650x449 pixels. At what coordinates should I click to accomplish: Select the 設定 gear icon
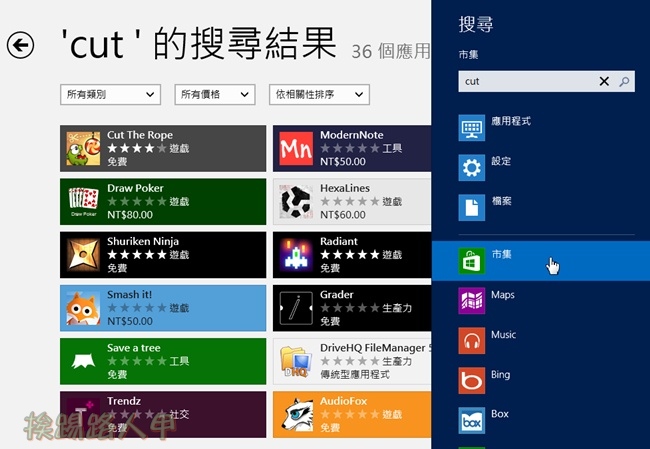click(472, 167)
